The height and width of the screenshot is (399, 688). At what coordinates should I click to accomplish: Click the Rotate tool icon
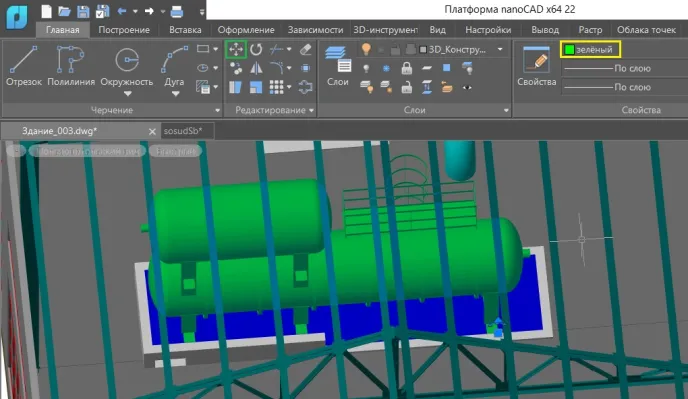[256, 49]
